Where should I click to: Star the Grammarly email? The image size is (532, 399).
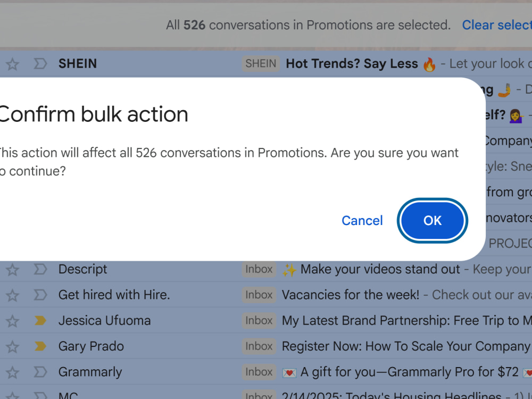coord(13,372)
